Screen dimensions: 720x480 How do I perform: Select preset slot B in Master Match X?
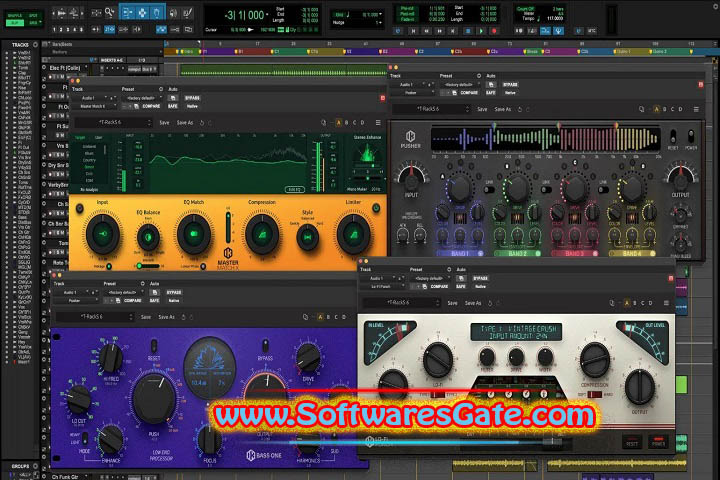click(347, 123)
